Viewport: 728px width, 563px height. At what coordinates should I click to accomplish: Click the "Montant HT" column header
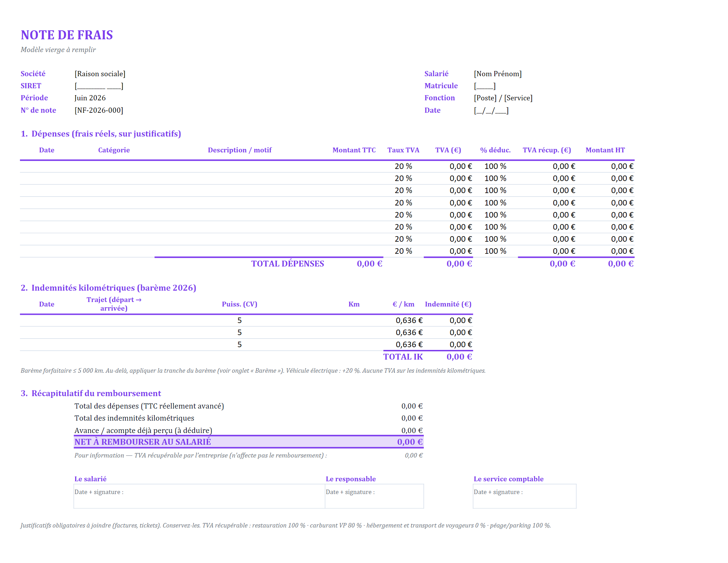[605, 150]
